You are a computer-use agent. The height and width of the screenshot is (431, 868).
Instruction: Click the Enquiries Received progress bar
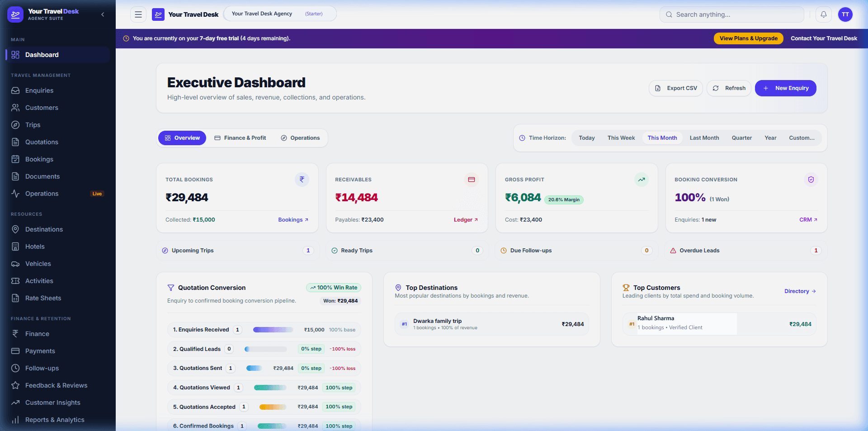tap(273, 330)
